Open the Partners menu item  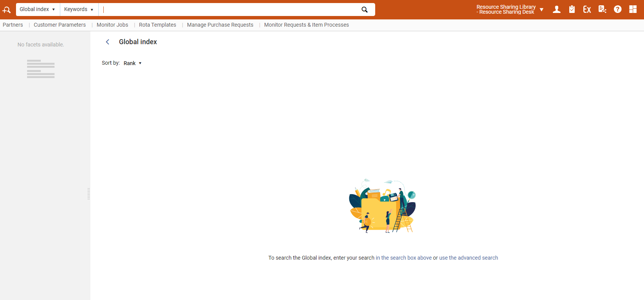[x=13, y=25]
